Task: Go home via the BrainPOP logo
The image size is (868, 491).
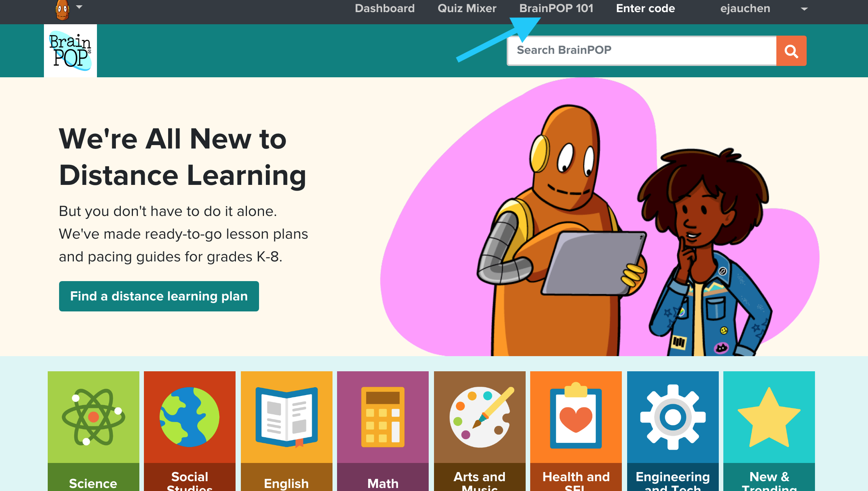Action: coord(70,51)
